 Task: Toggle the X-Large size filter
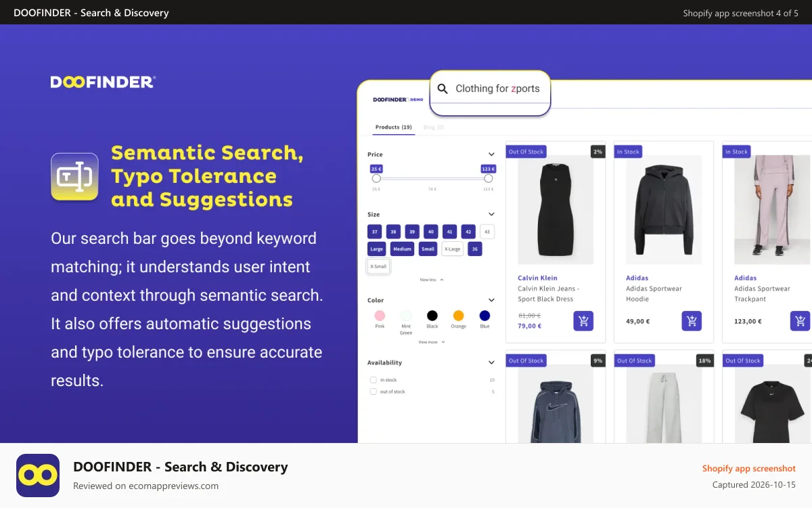(x=453, y=249)
